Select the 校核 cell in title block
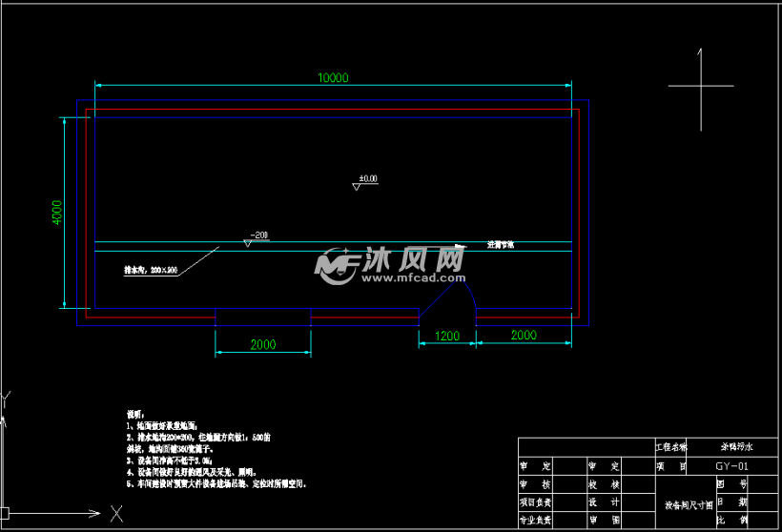The image size is (782, 532). 604,484
